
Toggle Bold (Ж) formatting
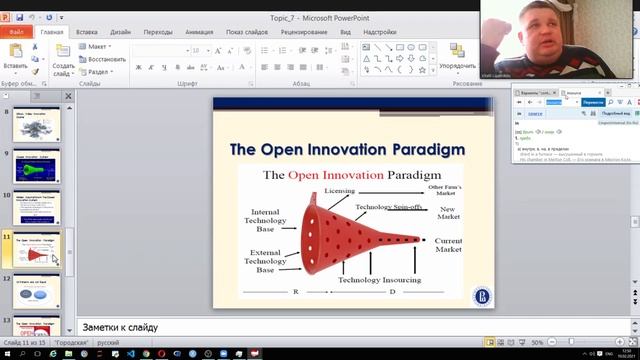coord(138,67)
